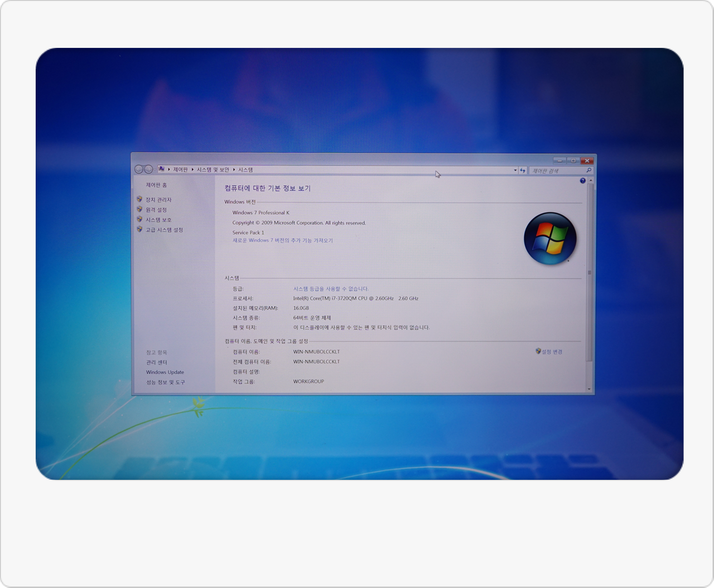Go back with the Back arrow button
This screenshot has height=588, width=714.
pos(139,169)
